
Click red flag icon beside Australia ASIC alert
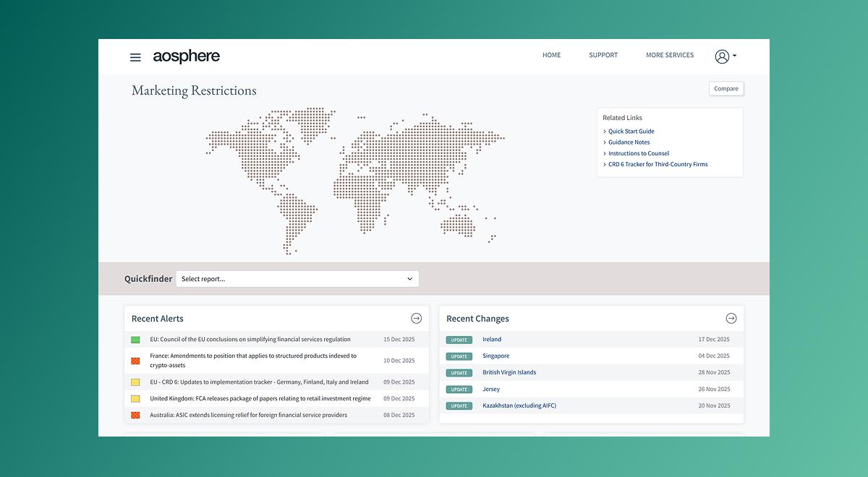tap(135, 416)
